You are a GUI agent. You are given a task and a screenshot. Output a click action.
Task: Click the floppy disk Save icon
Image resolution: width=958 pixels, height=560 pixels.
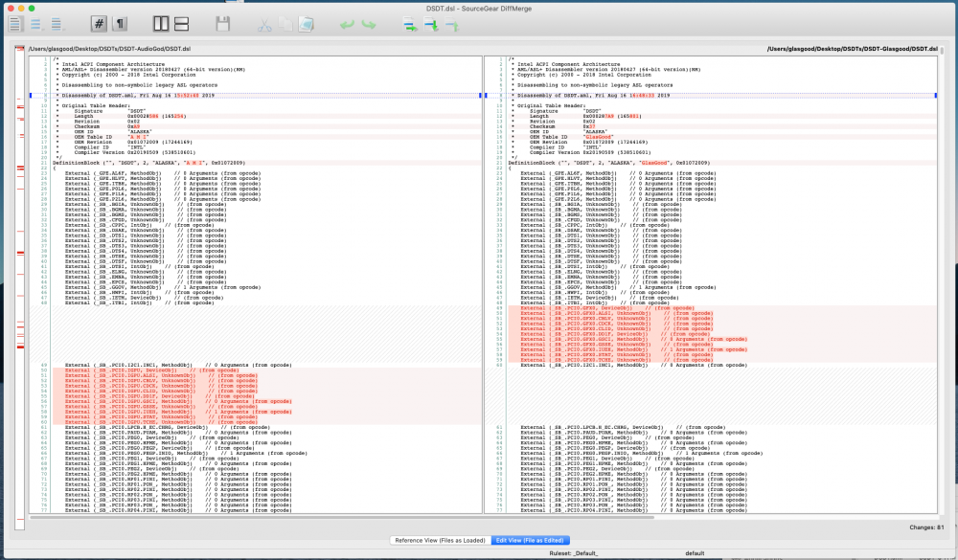coord(223,24)
